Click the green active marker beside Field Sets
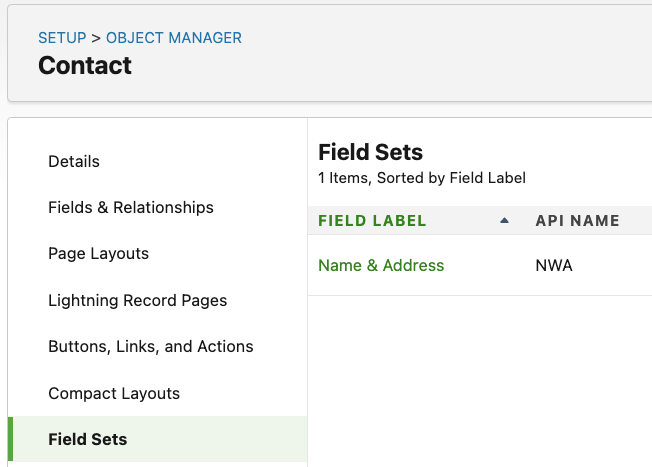652x467 pixels. 11,439
